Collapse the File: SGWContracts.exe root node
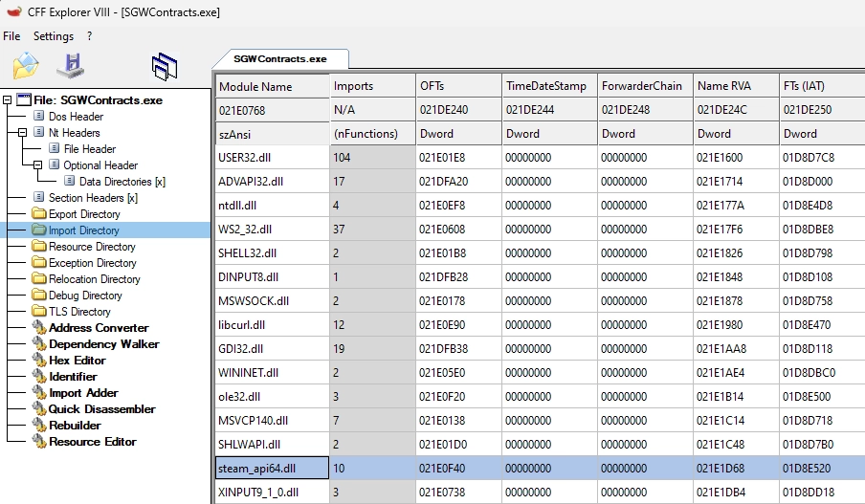 (x=7, y=99)
